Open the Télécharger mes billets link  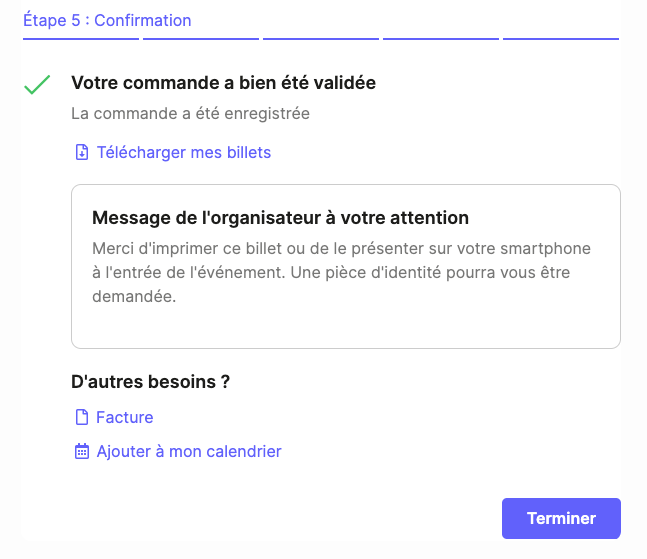pos(183,152)
